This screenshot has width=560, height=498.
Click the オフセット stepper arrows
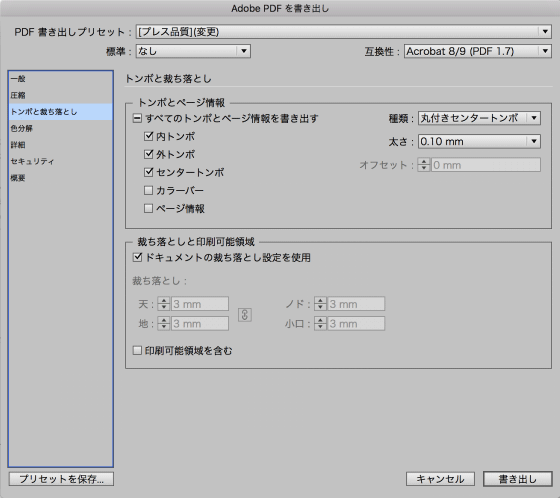coord(424,165)
